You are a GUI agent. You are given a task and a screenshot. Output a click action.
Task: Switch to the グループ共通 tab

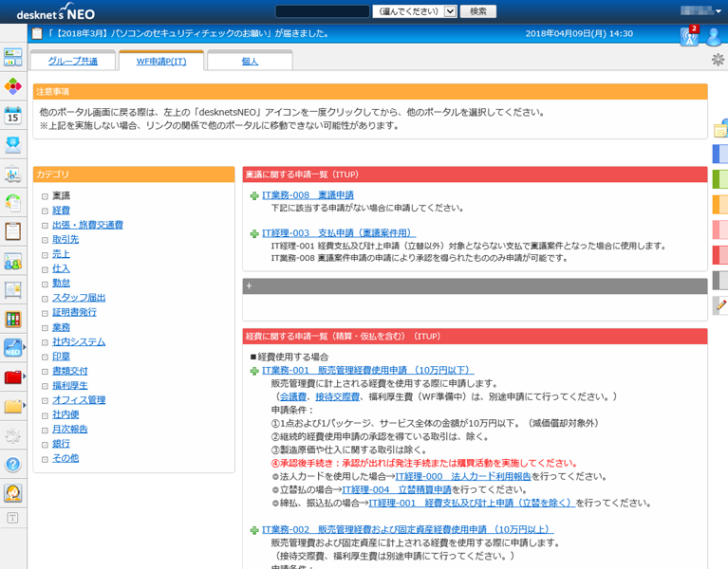(71, 61)
